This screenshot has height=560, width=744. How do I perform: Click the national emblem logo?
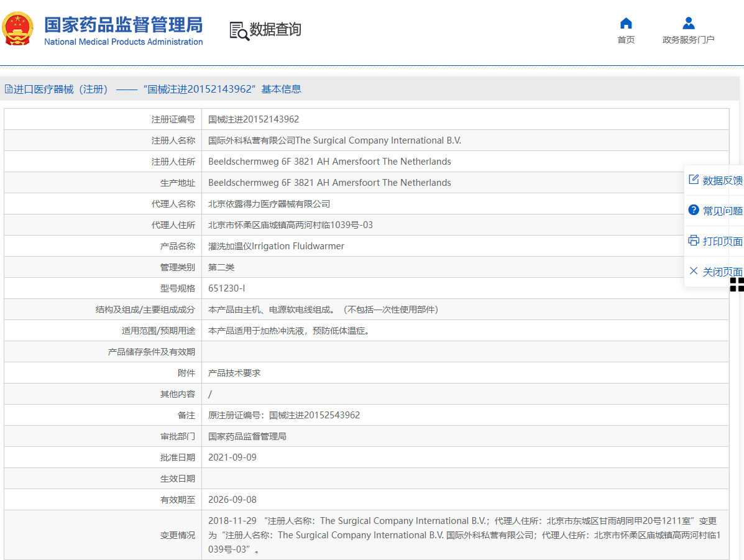[17, 29]
